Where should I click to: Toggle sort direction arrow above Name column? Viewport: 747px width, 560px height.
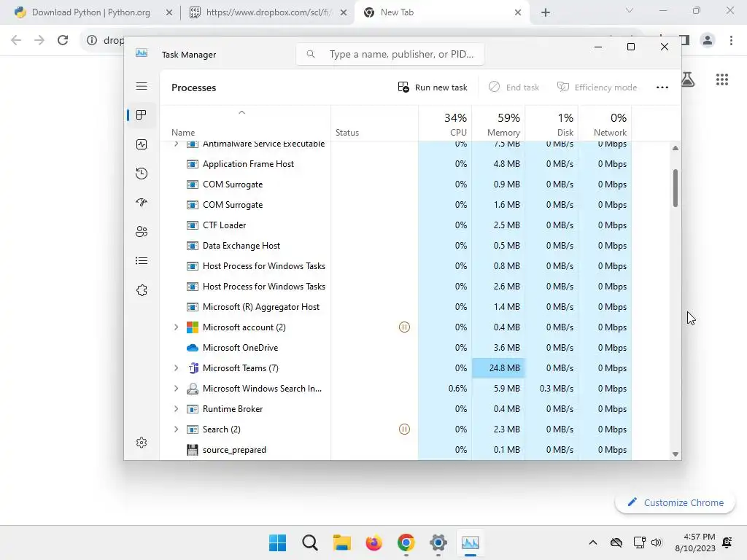pyautogui.click(x=241, y=112)
